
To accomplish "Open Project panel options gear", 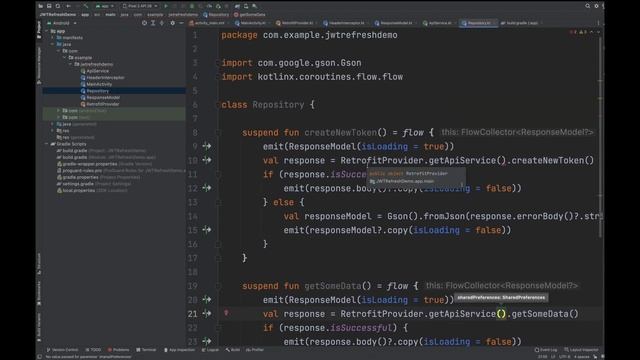I will point(172,23).
